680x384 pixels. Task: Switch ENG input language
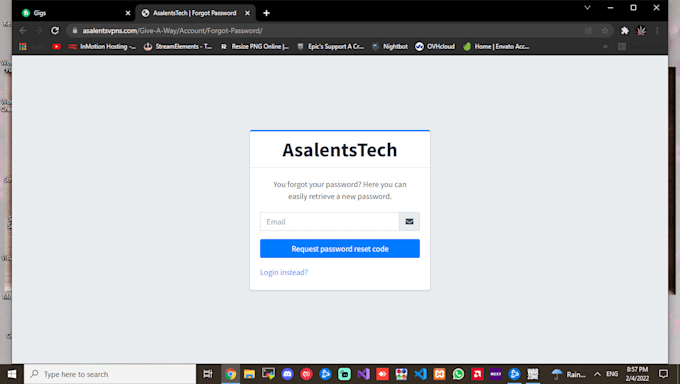coord(612,374)
